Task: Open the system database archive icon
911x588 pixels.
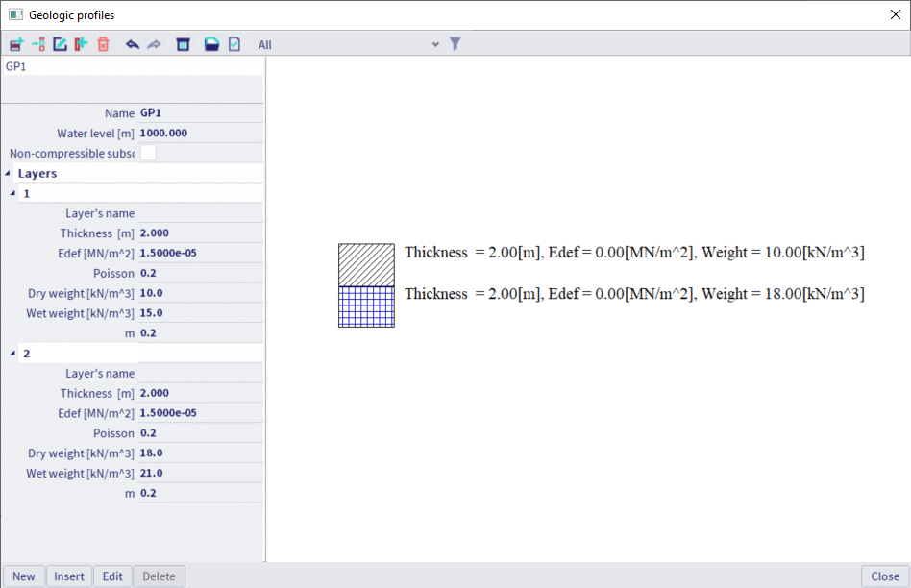Action: point(183,44)
